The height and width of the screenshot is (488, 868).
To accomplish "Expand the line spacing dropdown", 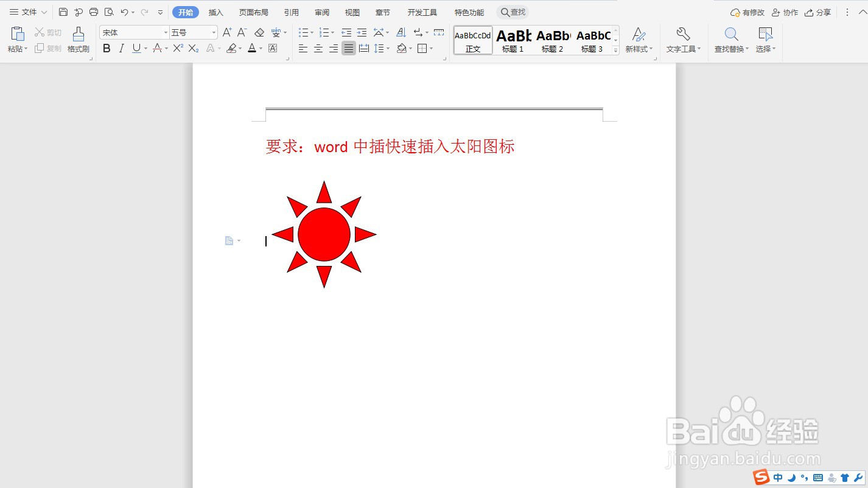I will [388, 49].
